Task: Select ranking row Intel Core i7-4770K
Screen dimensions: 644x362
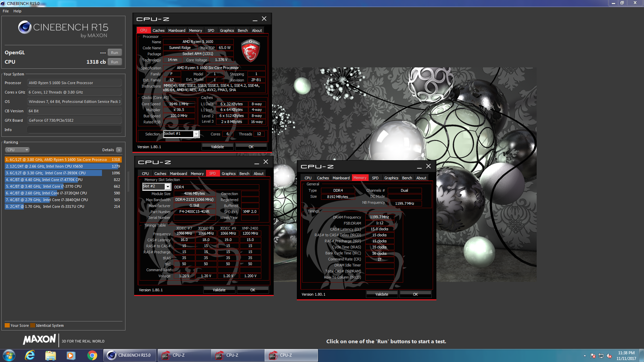Action: click(x=63, y=180)
